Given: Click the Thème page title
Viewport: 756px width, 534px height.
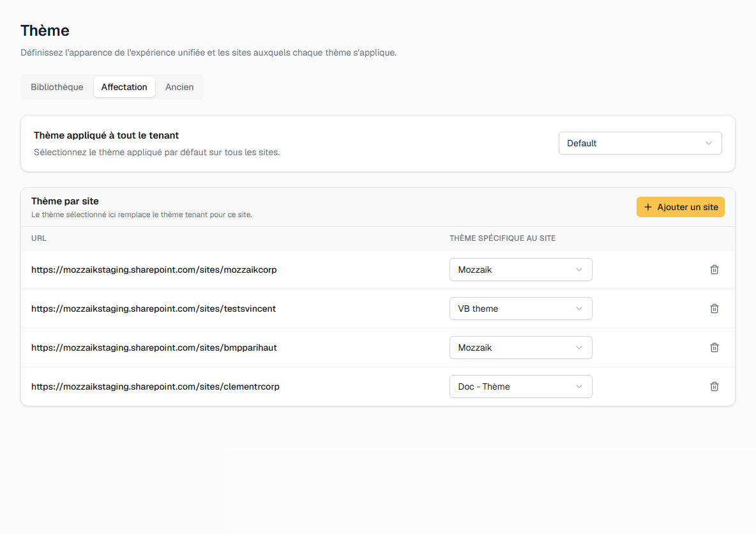Looking at the screenshot, I should pyautogui.click(x=45, y=31).
